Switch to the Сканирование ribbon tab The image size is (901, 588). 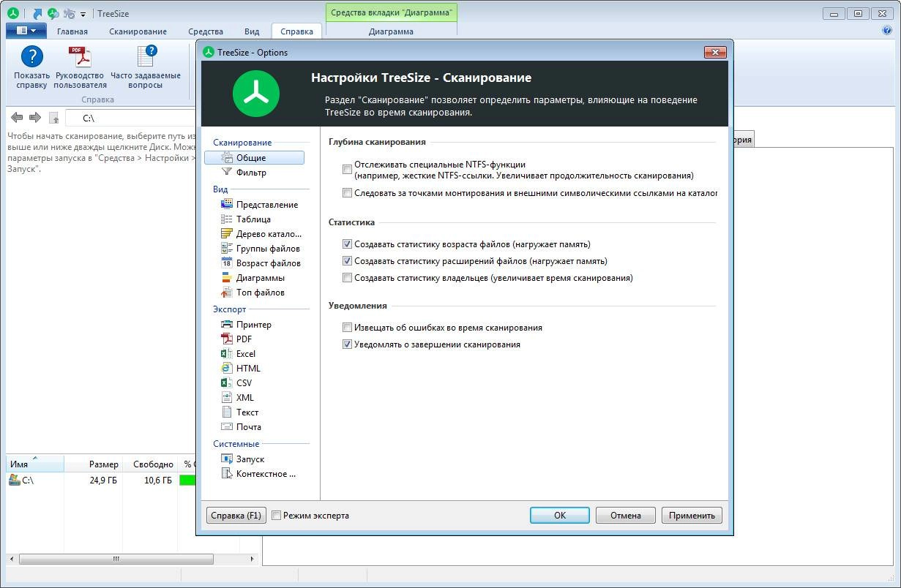point(138,31)
